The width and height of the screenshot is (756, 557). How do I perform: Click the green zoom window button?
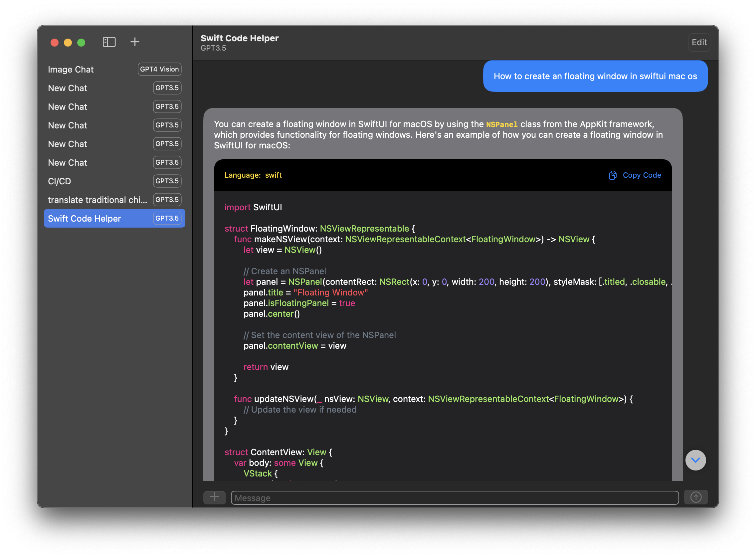[81, 43]
